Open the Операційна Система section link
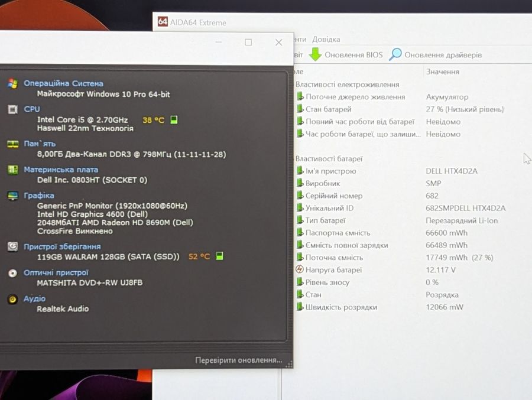532x400 pixels. pos(63,83)
